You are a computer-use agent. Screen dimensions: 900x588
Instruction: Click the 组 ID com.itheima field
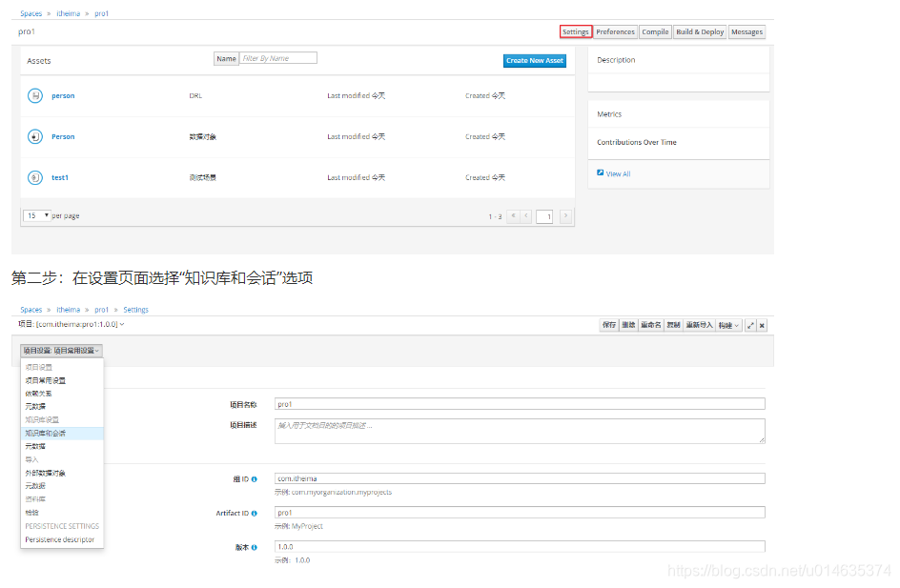[520, 478]
